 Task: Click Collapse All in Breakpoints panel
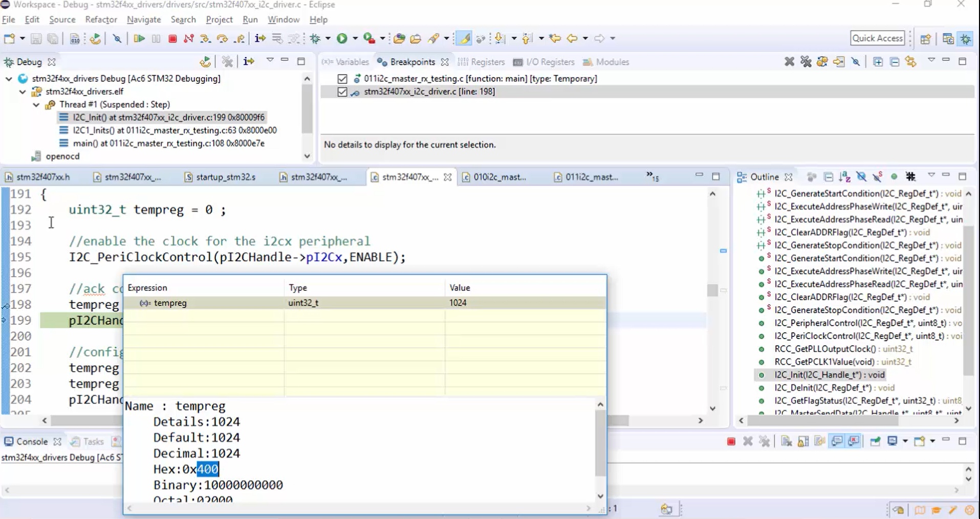pos(895,62)
